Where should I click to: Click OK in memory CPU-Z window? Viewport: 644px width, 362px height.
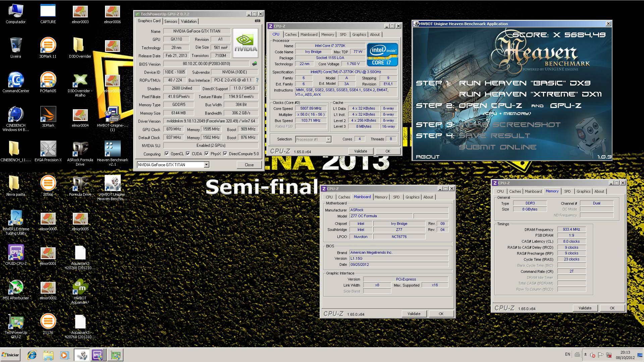click(x=612, y=308)
